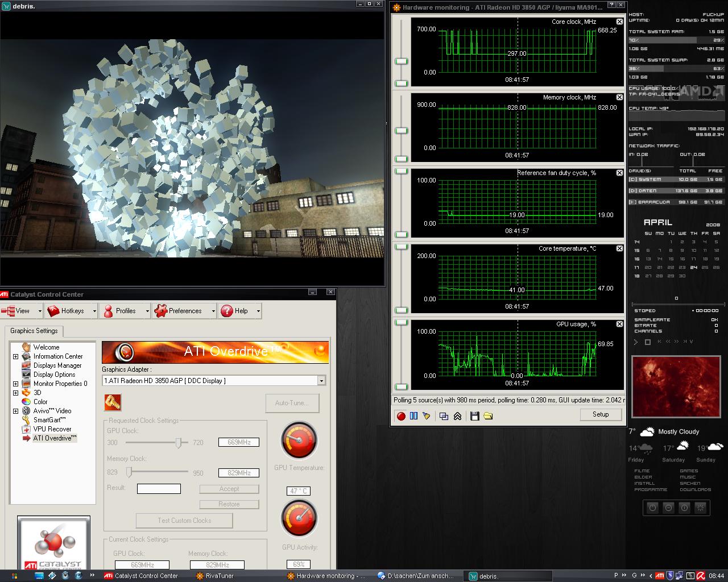Click the requested GPU Clock 669MHz field
This screenshot has height=582, width=728.
[x=239, y=442]
